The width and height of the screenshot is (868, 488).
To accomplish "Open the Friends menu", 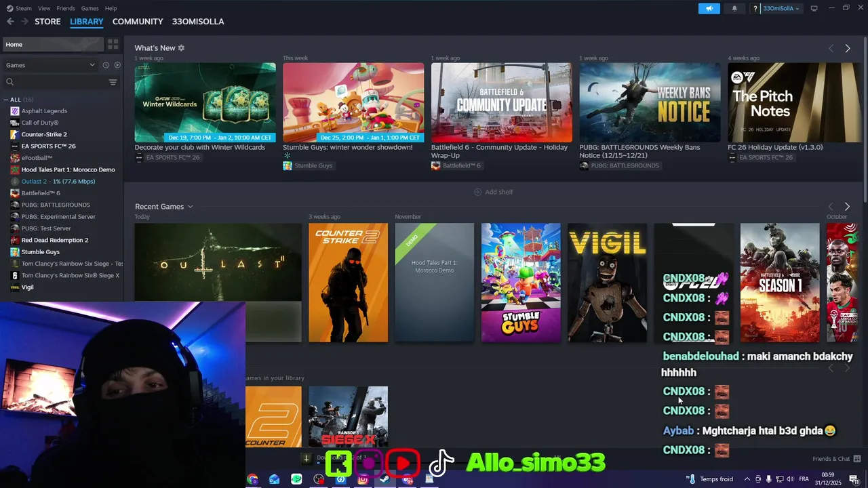I will 66,8.
